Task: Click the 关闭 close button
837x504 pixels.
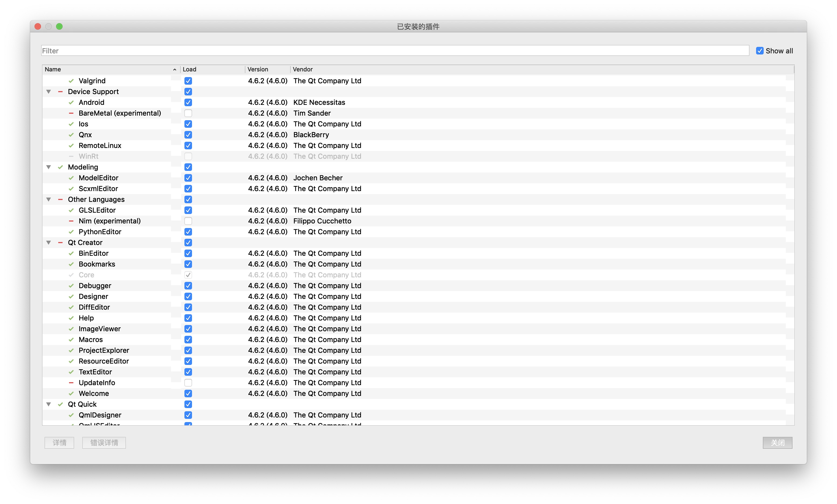Action: click(x=777, y=443)
